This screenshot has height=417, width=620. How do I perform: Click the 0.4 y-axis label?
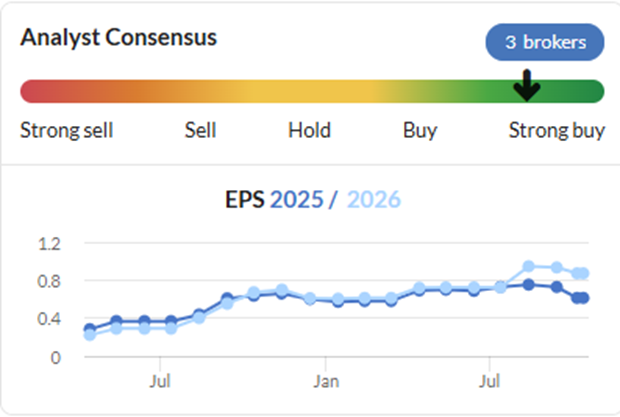click(49, 319)
